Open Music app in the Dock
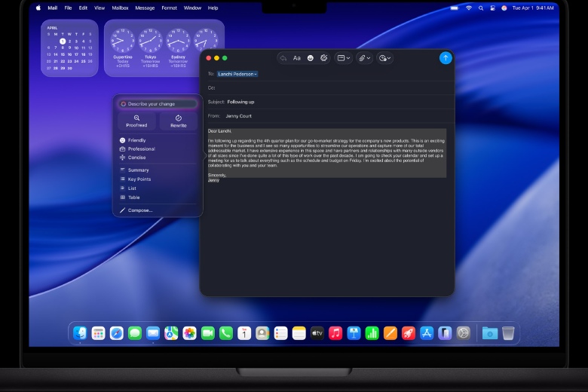The height and width of the screenshot is (392, 588). [x=335, y=333]
